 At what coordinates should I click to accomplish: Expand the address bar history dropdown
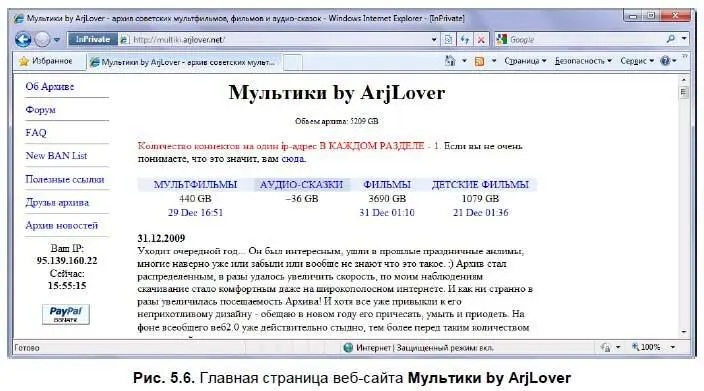(x=434, y=40)
